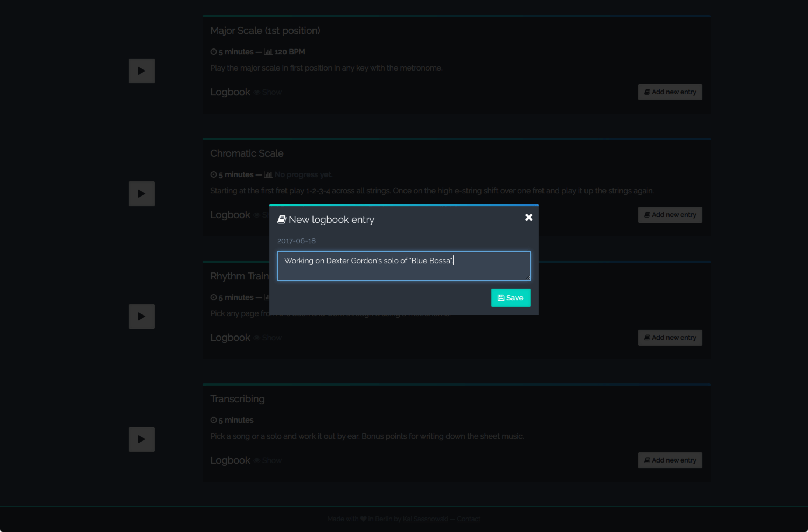
Task: Click the clock icon beside Rhythm Training duration
Action: [x=214, y=297]
